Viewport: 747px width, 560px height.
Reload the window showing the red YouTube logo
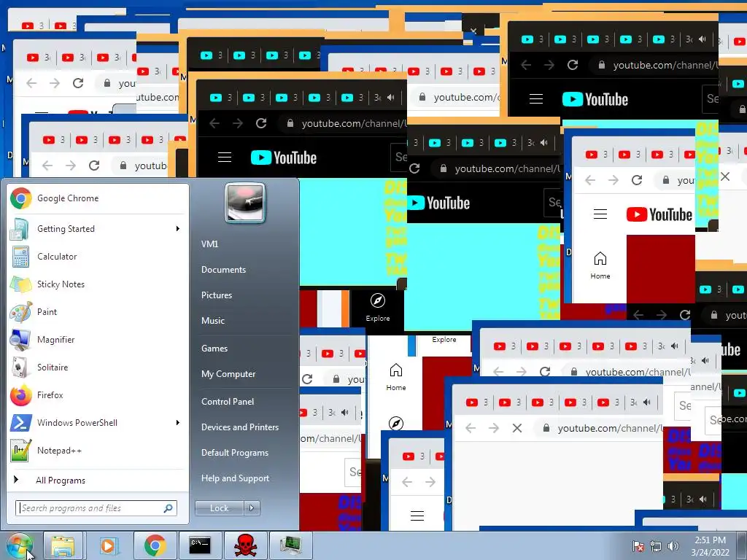pyautogui.click(x=637, y=180)
